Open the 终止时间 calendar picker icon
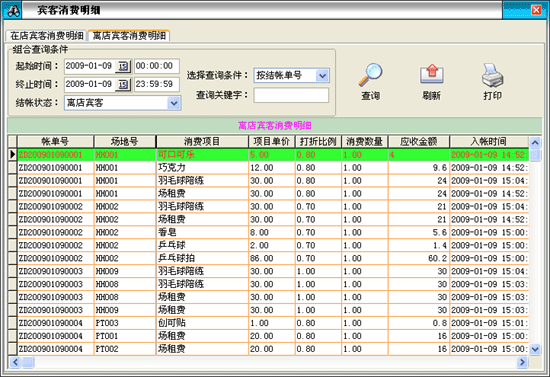 coord(123,85)
